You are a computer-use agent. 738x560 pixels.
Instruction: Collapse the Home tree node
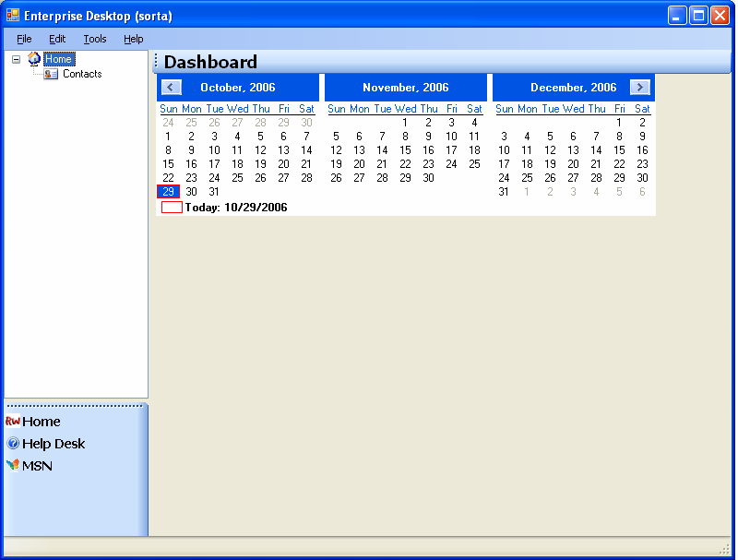point(16,59)
